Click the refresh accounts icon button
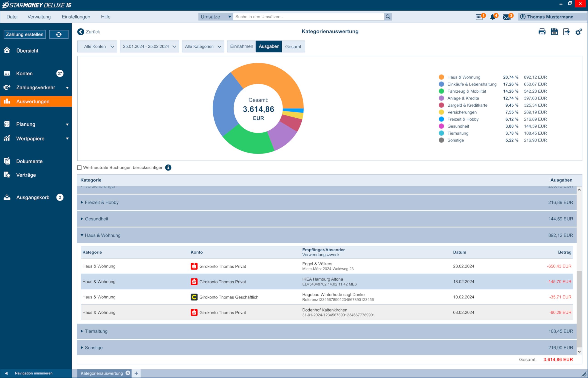 pos(59,34)
